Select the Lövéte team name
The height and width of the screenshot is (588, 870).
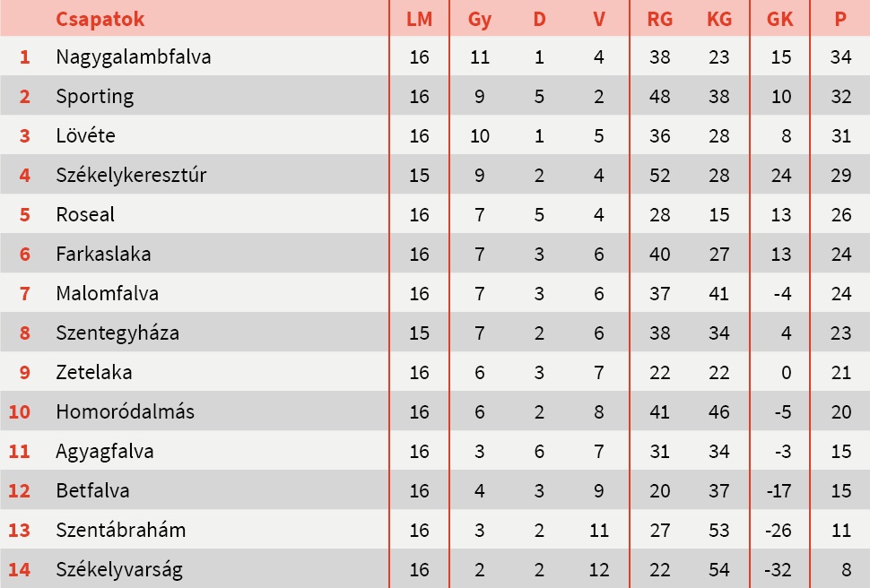tap(85, 136)
